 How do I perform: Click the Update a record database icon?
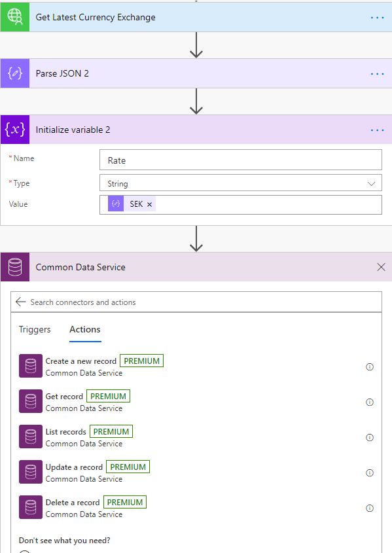[x=31, y=472]
